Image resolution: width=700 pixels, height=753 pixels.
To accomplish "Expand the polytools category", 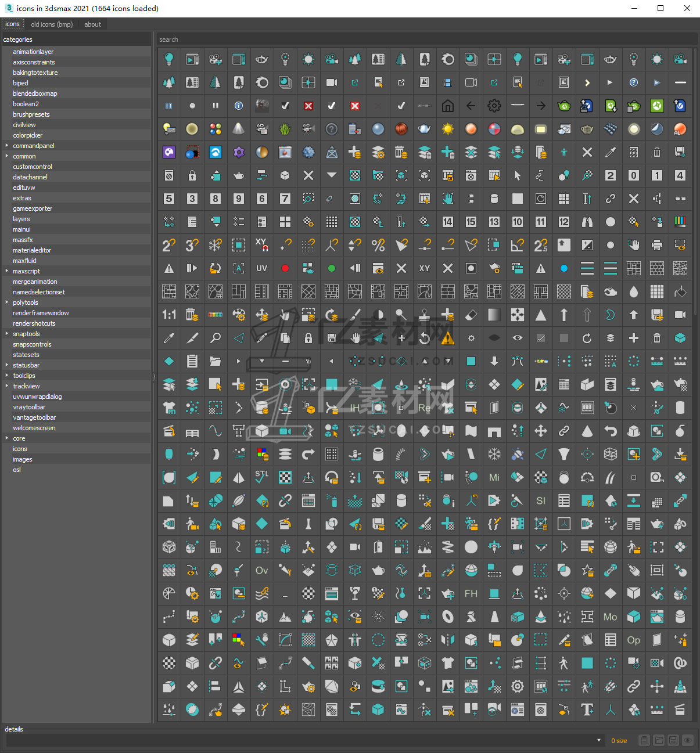I will 7,302.
